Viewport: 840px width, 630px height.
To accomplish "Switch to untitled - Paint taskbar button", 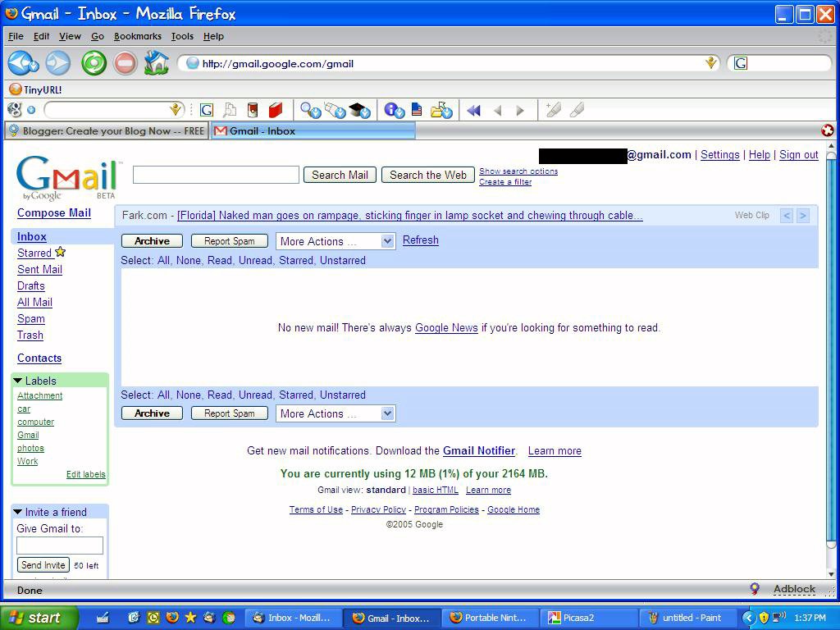I will click(689, 618).
